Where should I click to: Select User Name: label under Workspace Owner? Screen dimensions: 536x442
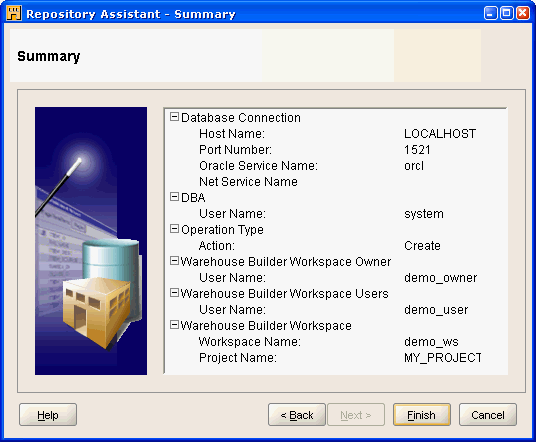232,278
